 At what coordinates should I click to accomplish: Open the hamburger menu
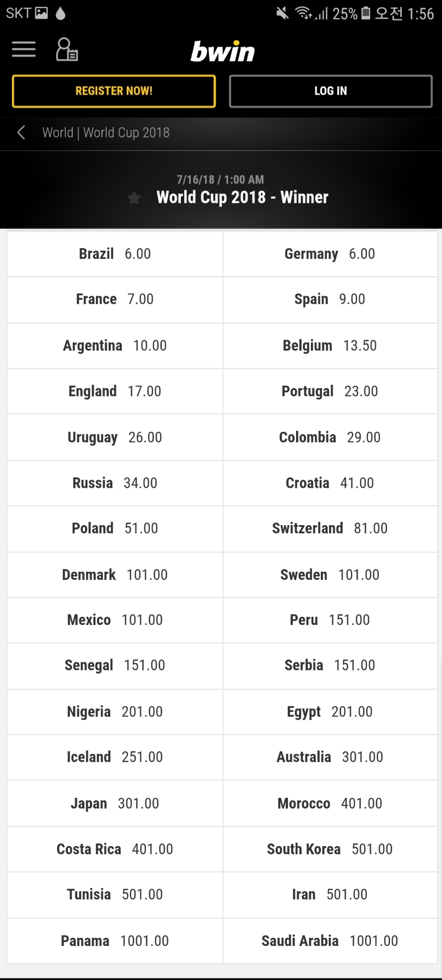point(24,49)
